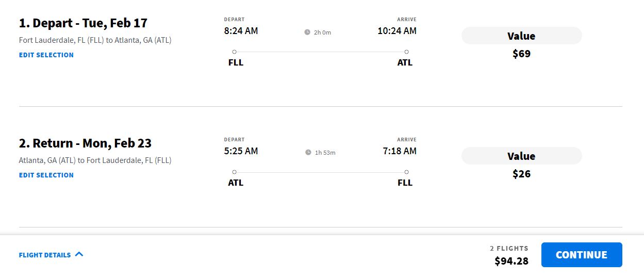Click the FLL origin dot on departing route

pyautogui.click(x=235, y=52)
